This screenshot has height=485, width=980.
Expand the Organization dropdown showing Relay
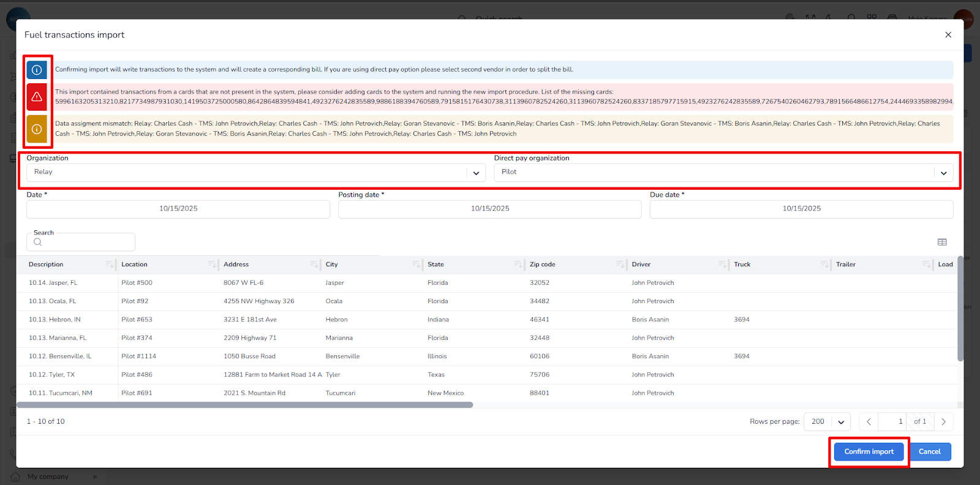click(476, 173)
